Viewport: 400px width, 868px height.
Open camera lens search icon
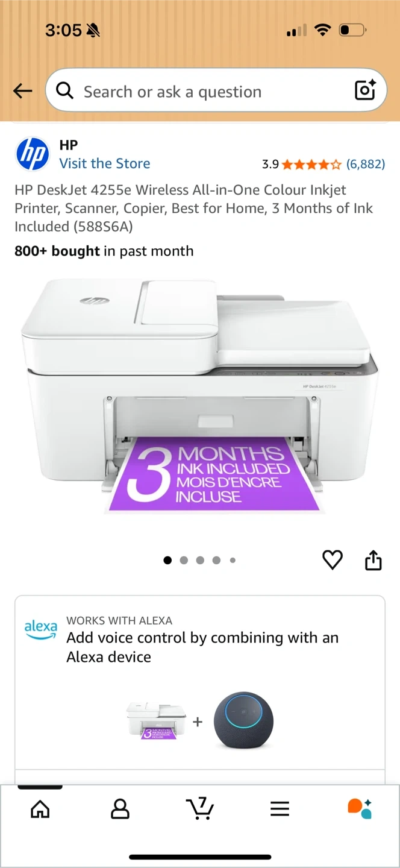pyautogui.click(x=365, y=90)
